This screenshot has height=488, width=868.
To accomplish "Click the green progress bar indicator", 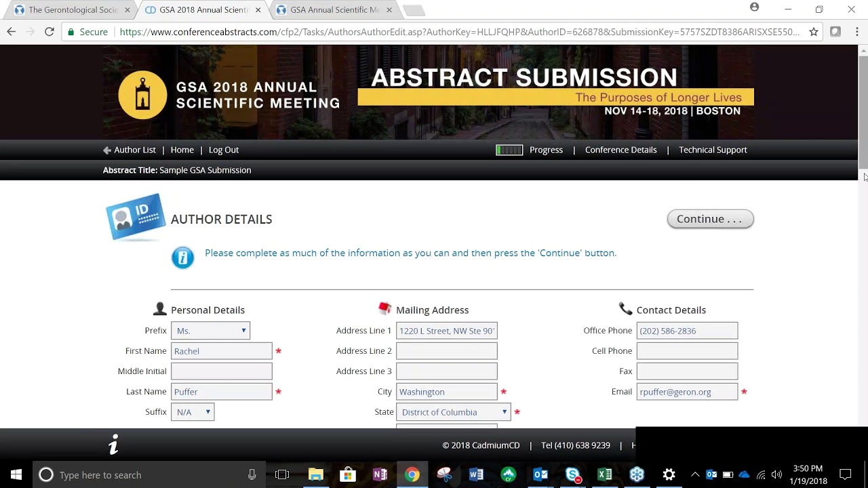I will pos(509,150).
